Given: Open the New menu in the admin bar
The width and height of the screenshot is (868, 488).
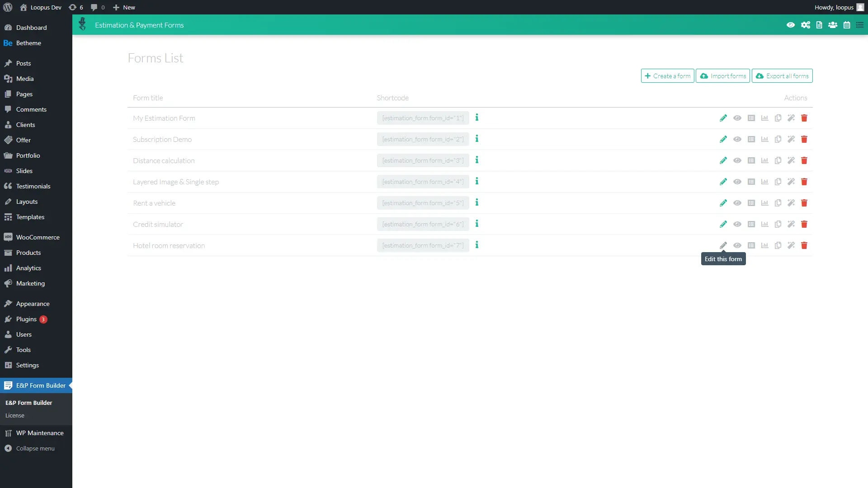Looking at the screenshot, I should coord(124,7).
